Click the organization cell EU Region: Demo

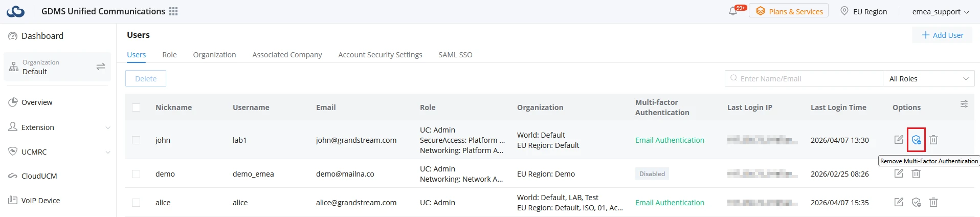546,174
